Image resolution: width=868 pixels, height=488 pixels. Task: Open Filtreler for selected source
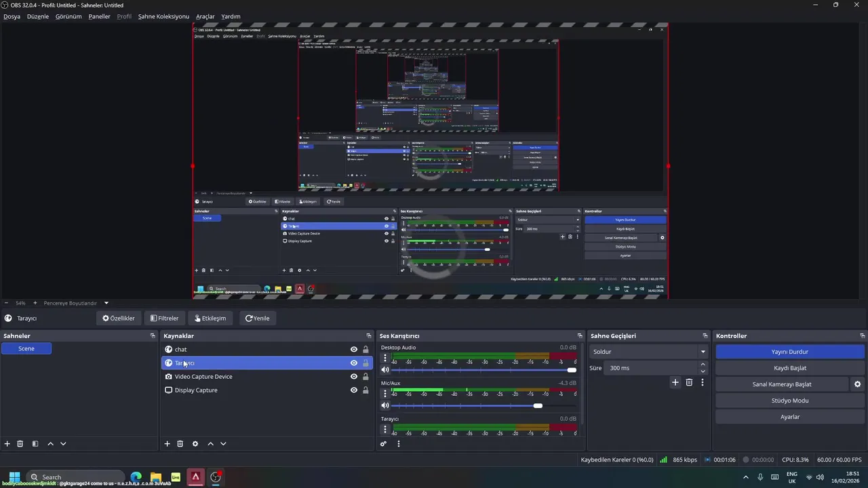(x=165, y=319)
